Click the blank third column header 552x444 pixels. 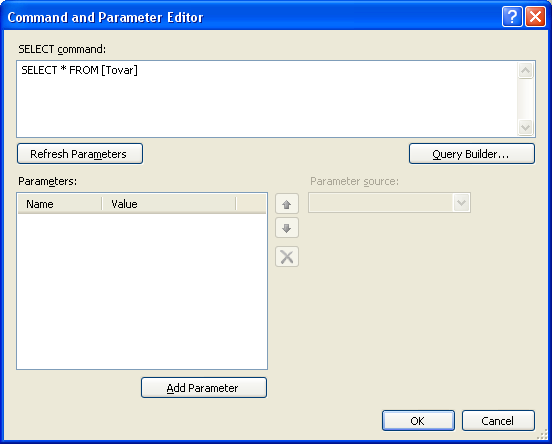pyautogui.click(x=251, y=204)
